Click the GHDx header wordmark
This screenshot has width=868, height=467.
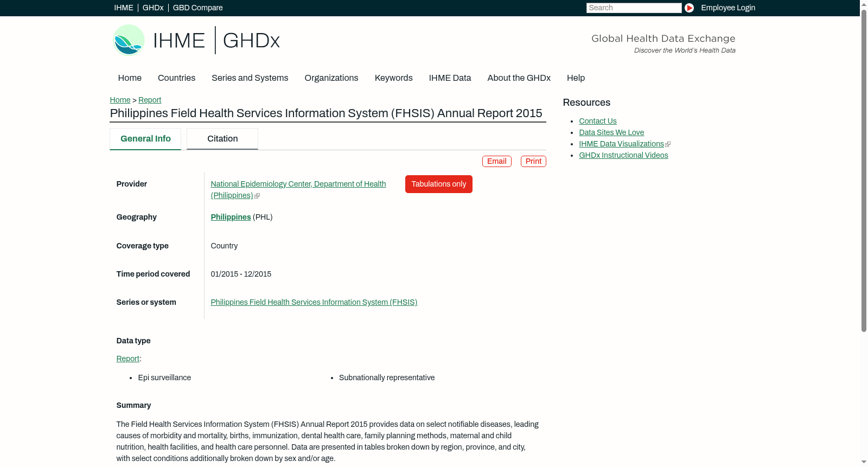[x=251, y=41]
